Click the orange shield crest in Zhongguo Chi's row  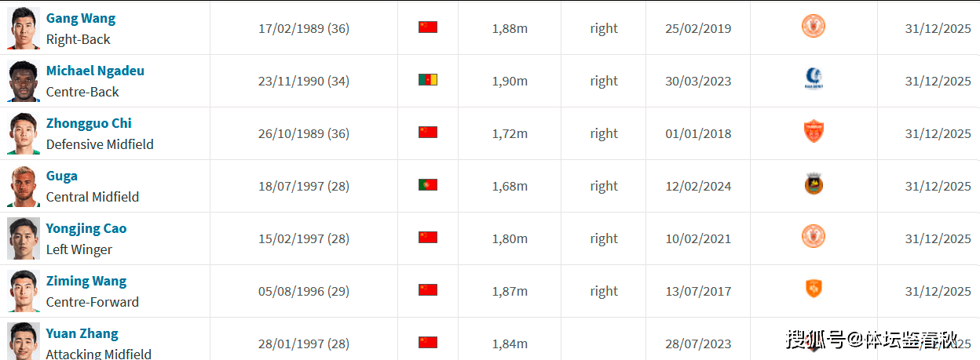click(814, 132)
